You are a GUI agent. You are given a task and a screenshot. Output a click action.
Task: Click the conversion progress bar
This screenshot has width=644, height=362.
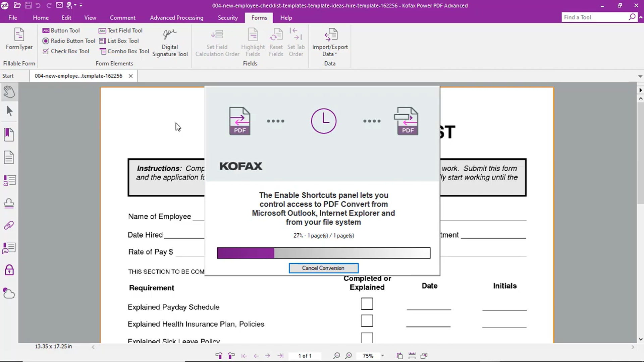coord(323,253)
